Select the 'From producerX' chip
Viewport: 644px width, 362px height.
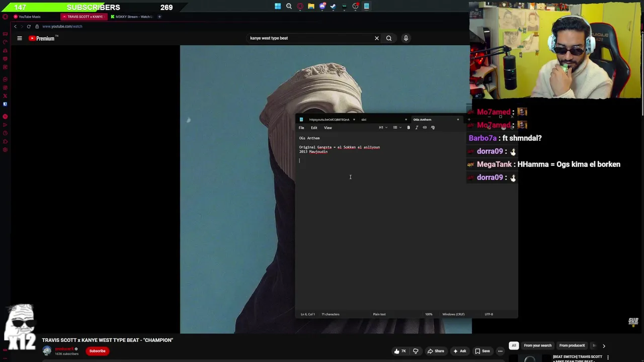coord(572,345)
